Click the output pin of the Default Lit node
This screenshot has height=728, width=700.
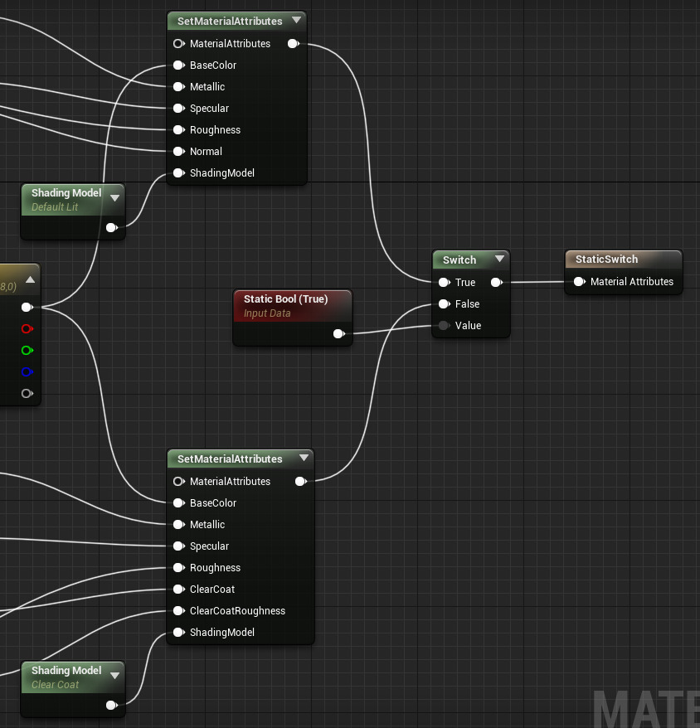pyautogui.click(x=112, y=226)
